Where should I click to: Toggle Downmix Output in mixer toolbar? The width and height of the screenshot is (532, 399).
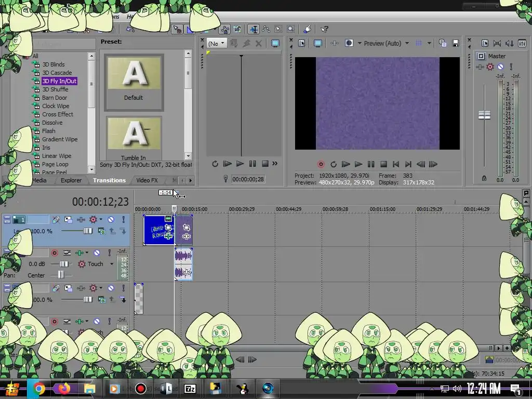tap(497, 44)
